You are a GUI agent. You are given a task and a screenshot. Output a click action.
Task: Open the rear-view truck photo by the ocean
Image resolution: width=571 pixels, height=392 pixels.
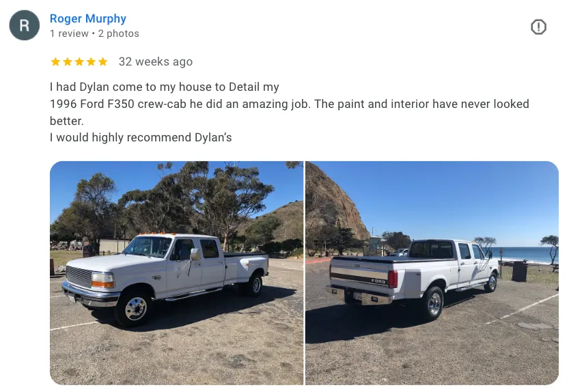432,273
